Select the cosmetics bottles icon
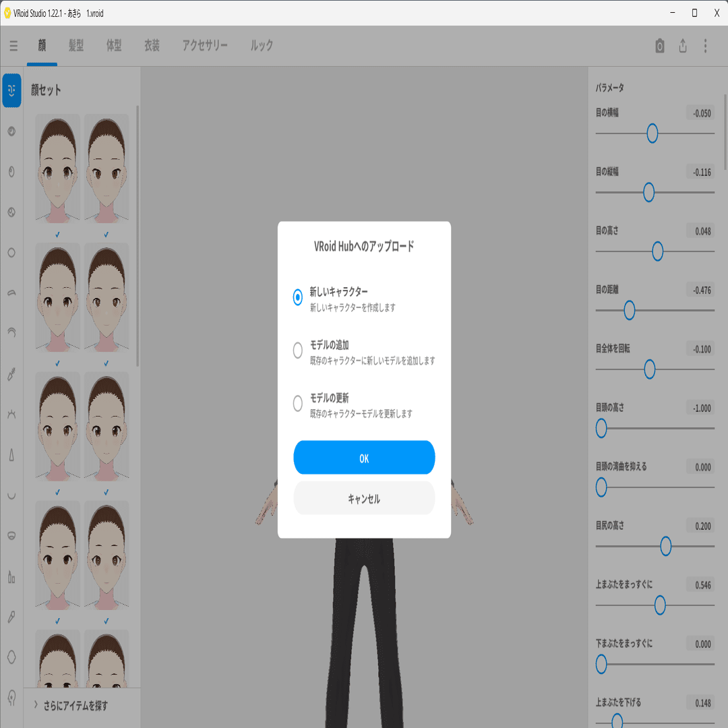The image size is (728, 728). 11,576
